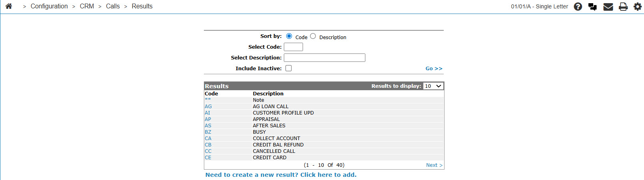This screenshot has height=180, width=644.
Task: Open the mail envelope icon
Action: pyautogui.click(x=608, y=6)
